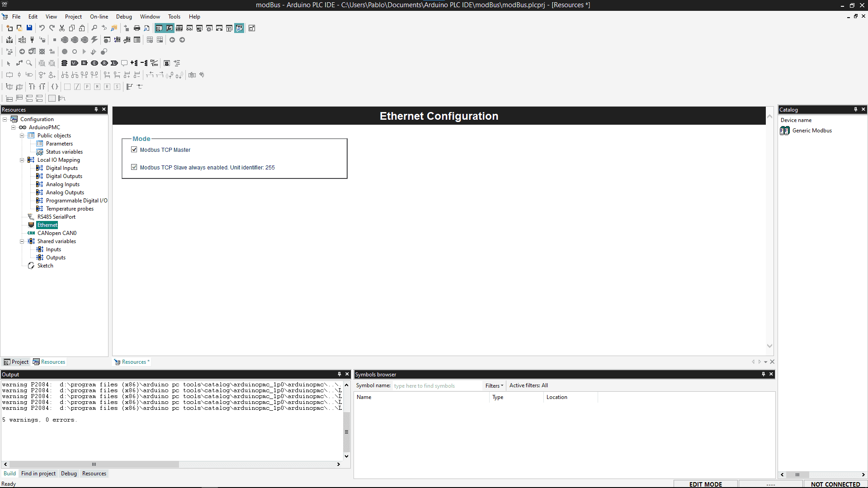The image size is (868, 488).
Task: Click the Save project floppy icon
Action: click(x=29, y=28)
